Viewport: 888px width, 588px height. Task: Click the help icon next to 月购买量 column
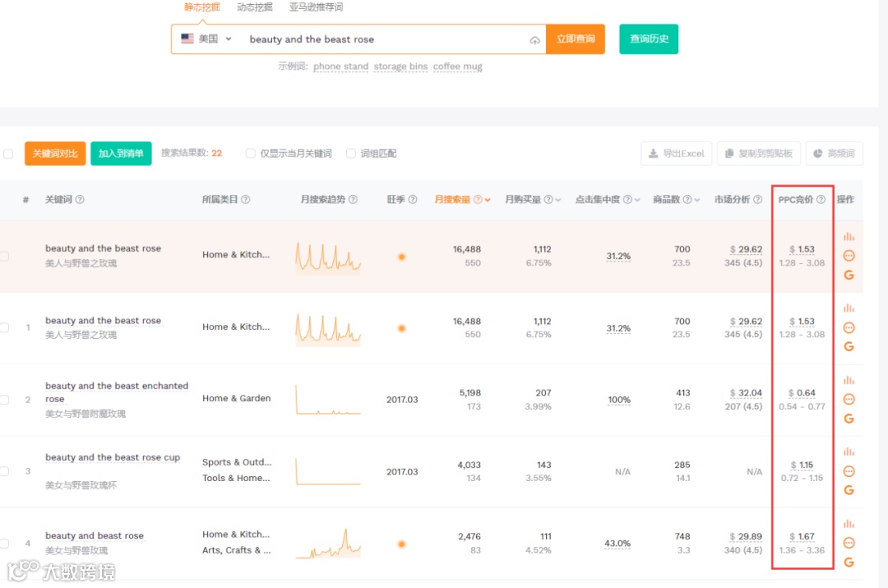[x=547, y=199]
